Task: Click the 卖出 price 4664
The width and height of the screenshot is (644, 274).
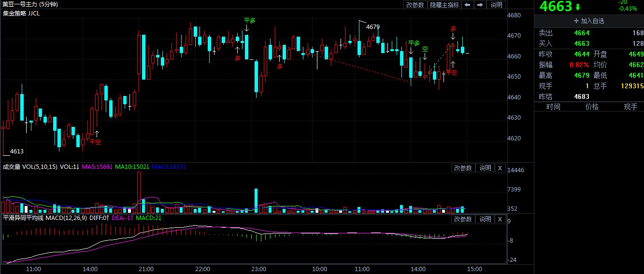Action: click(582, 33)
